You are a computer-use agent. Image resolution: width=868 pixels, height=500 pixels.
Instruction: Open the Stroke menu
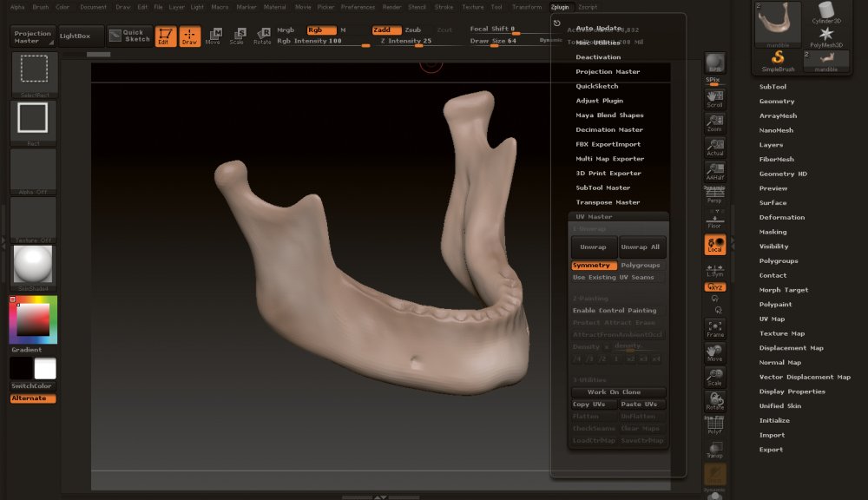point(444,7)
